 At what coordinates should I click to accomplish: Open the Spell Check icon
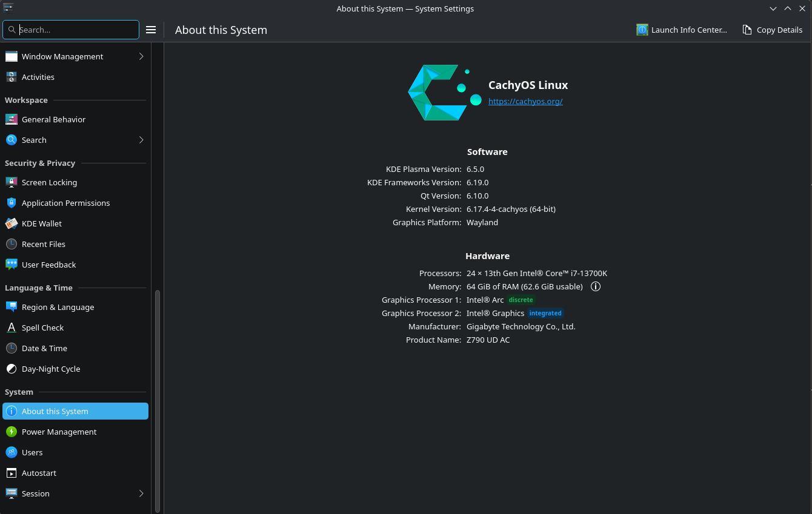click(x=12, y=328)
